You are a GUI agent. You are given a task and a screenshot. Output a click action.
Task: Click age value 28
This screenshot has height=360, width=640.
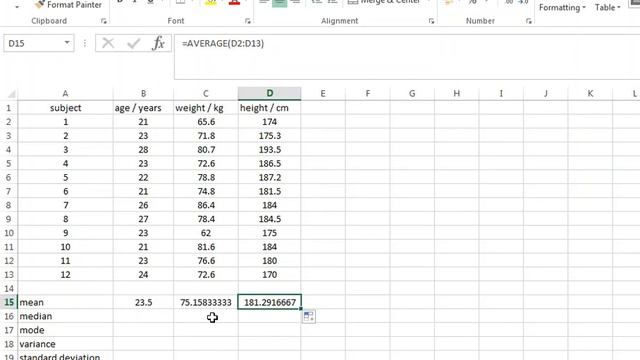pos(143,149)
